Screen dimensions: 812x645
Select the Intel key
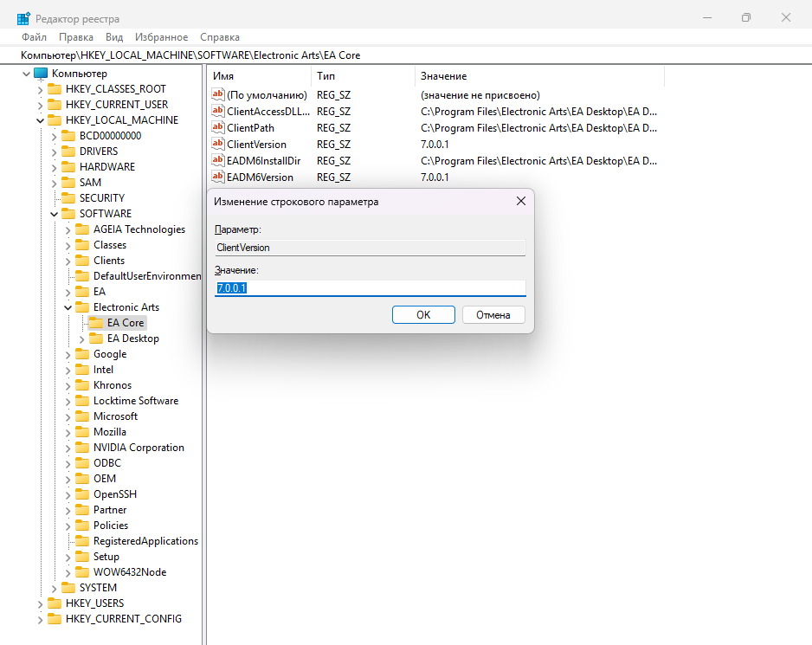click(103, 370)
